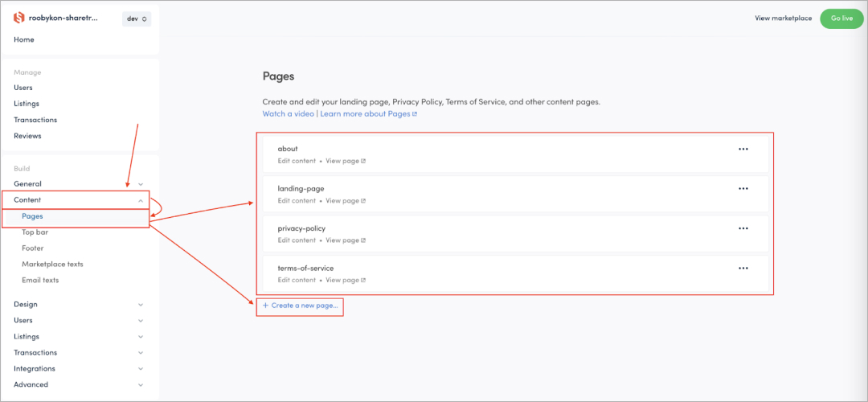Expand the Design section
868x402 pixels.
(79, 304)
